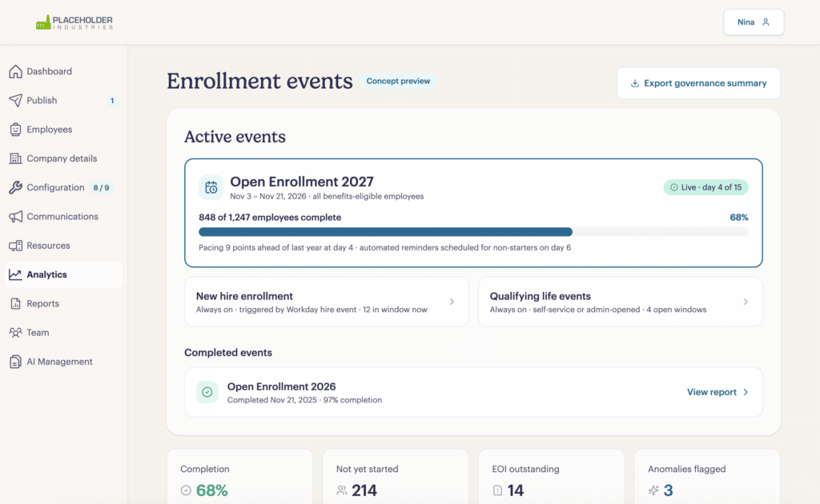Select the Analytics label
The width and height of the screenshot is (820, 504).
click(46, 274)
